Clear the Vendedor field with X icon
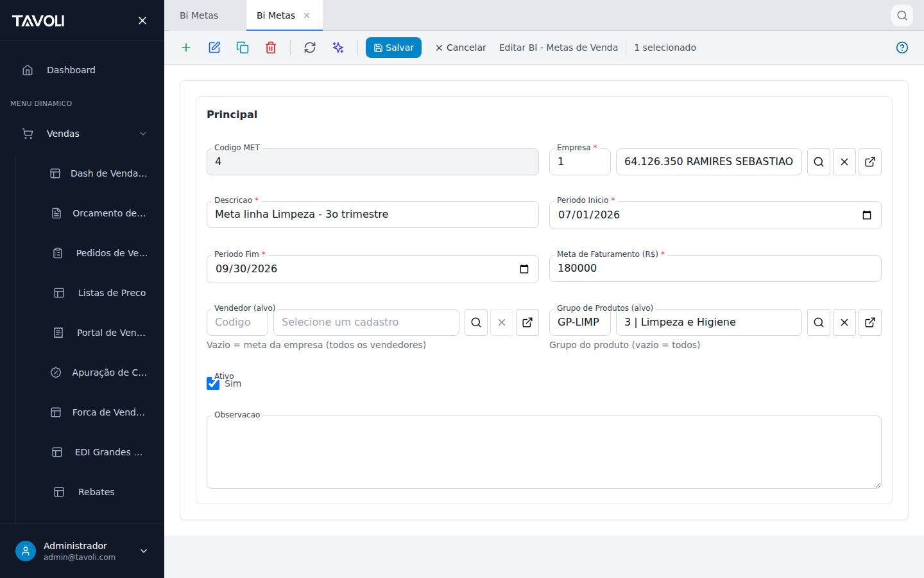The height and width of the screenshot is (578, 924). pyautogui.click(x=502, y=322)
